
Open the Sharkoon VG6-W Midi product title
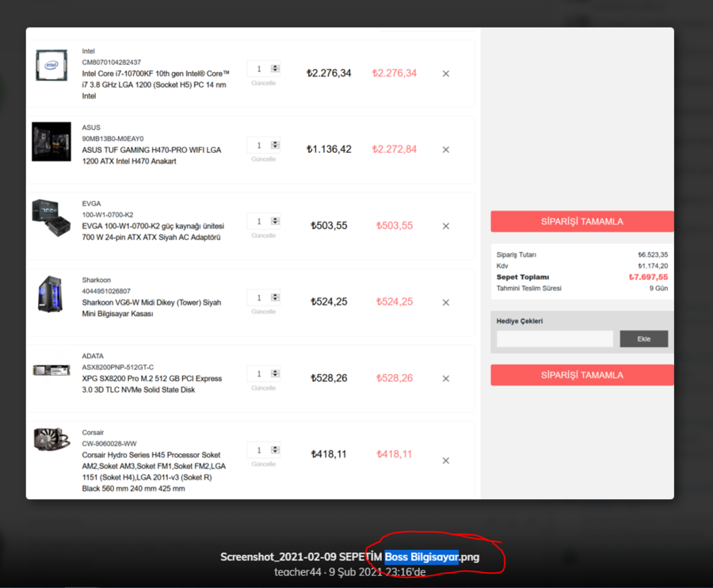point(151,308)
